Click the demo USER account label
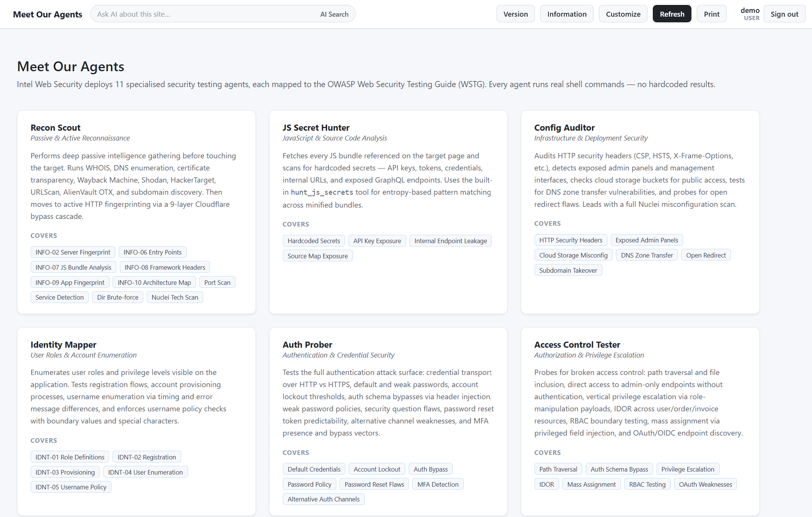This screenshot has width=812, height=517. (x=750, y=14)
